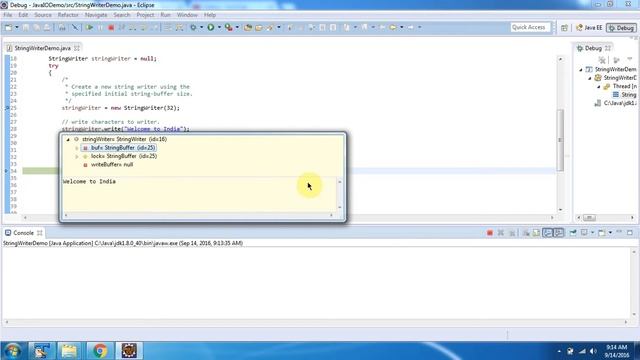Open the Windows Start button

[12, 351]
